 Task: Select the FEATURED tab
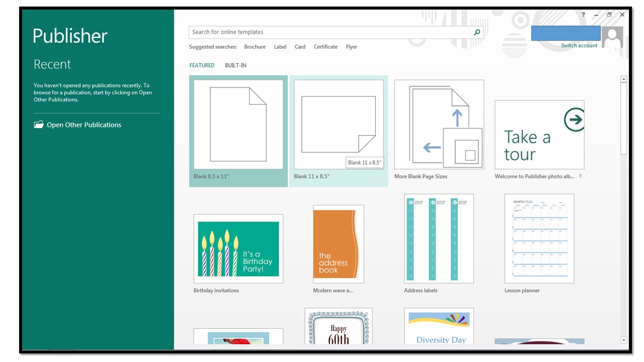coord(202,65)
